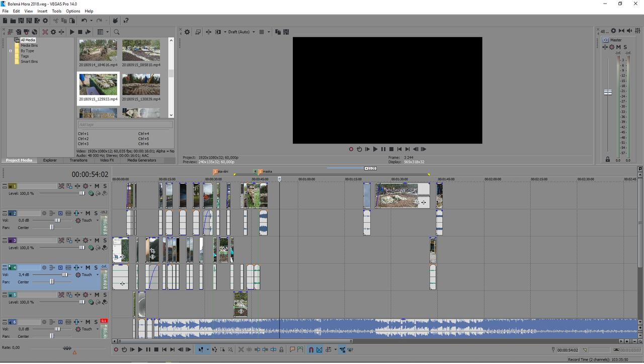The image size is (644, 364).
Task: Cut selection with scissors icon
Action: pyautogui.click(x=56, y=21)
